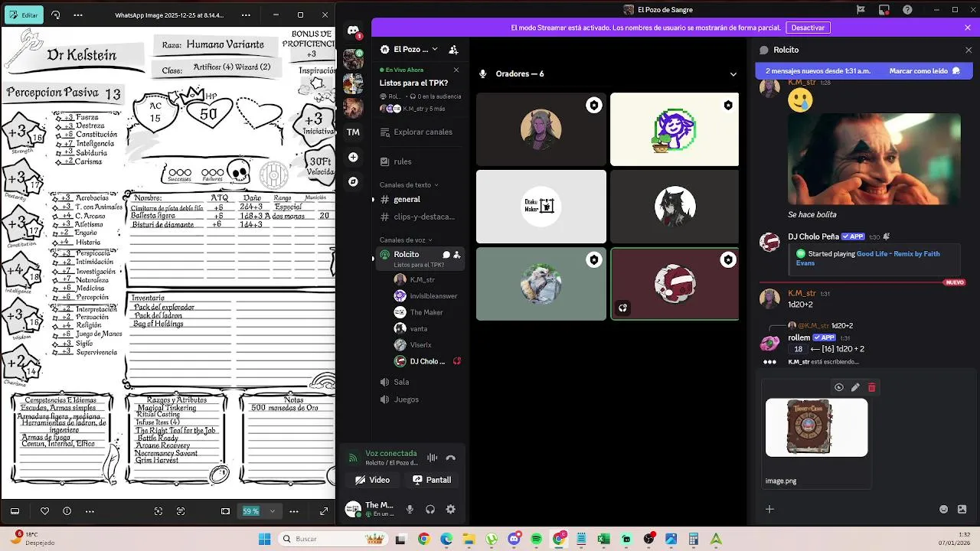Open Photos toolbar more options ellipsis

[x=77, y=15]
